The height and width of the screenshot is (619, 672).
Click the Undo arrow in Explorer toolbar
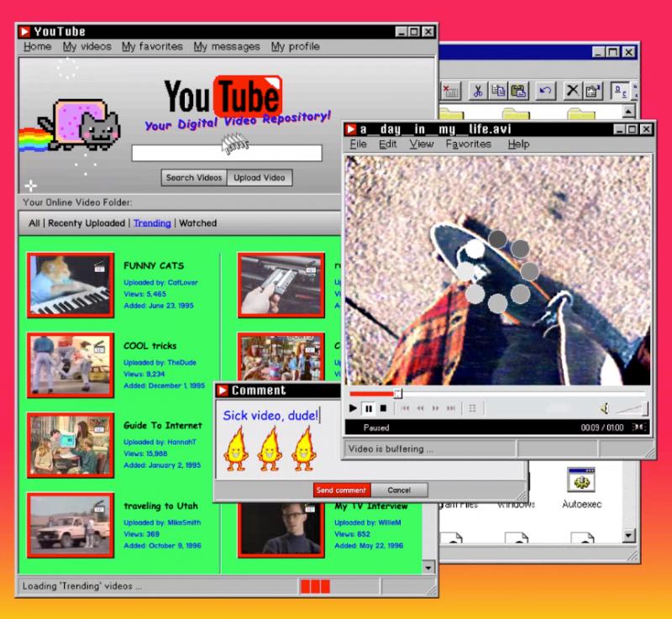(545, 91)
